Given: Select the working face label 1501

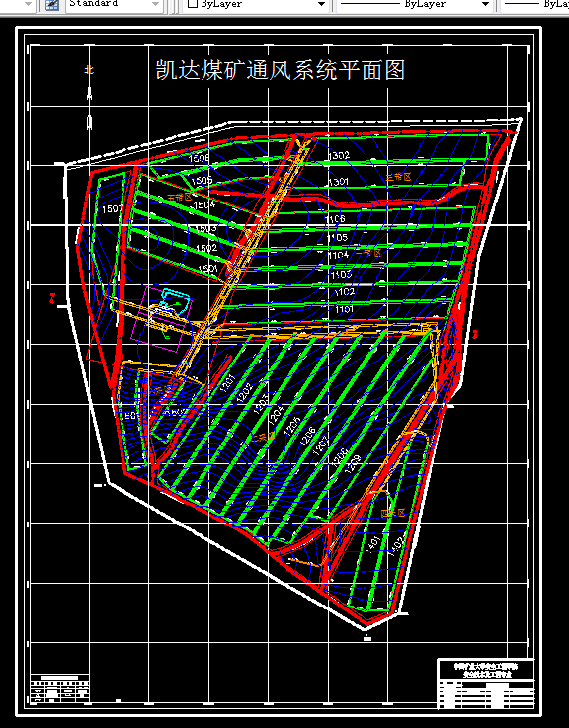Looking at the screenshot, I should click(207, 269).
